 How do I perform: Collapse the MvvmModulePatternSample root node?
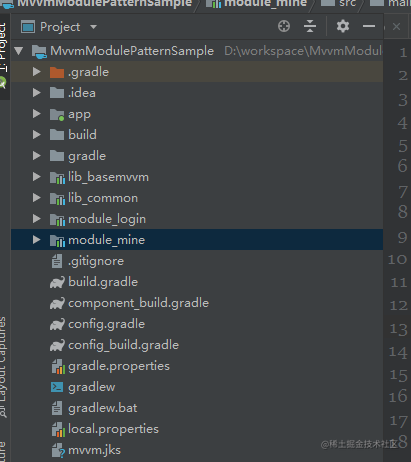(x=19, y=51)
